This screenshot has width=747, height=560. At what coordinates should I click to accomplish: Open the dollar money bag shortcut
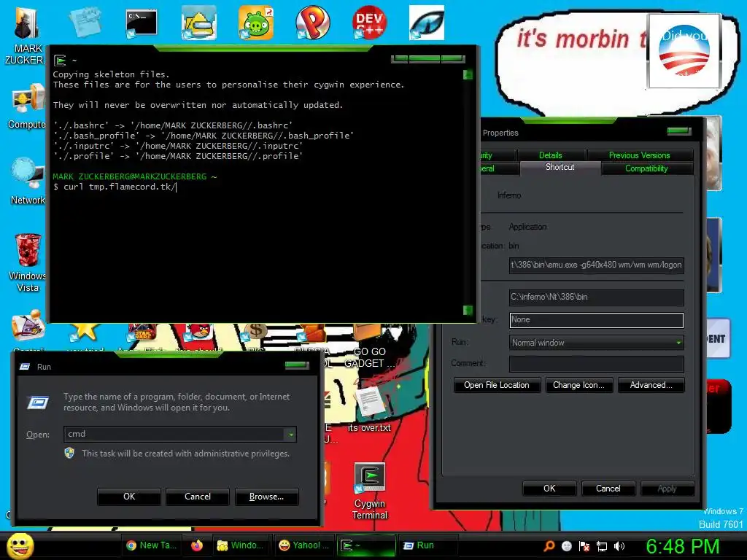point(256,331)
